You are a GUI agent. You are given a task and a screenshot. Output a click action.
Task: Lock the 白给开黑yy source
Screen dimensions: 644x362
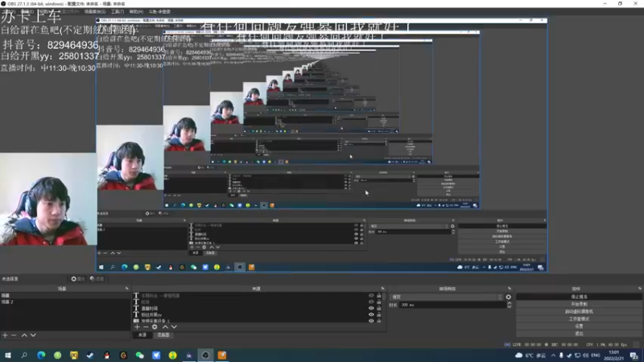[378, 315]
